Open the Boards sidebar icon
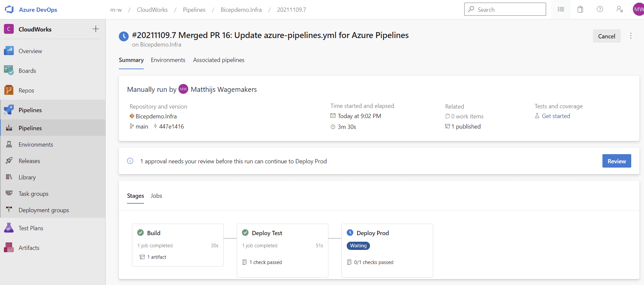 click(x=9, y=71)
